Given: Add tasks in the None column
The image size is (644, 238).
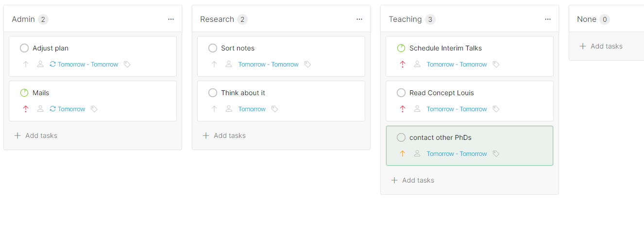Looking at the screenshot, I should 601,46.
